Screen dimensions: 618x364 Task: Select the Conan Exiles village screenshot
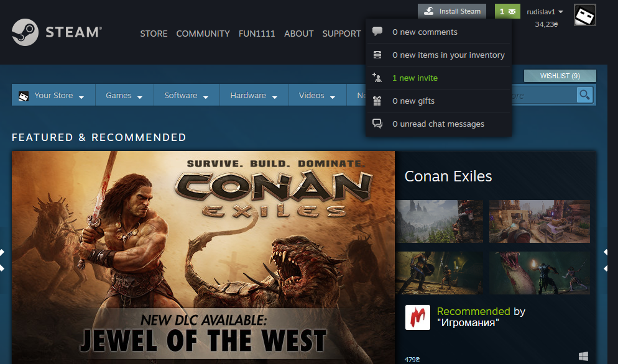539,221
